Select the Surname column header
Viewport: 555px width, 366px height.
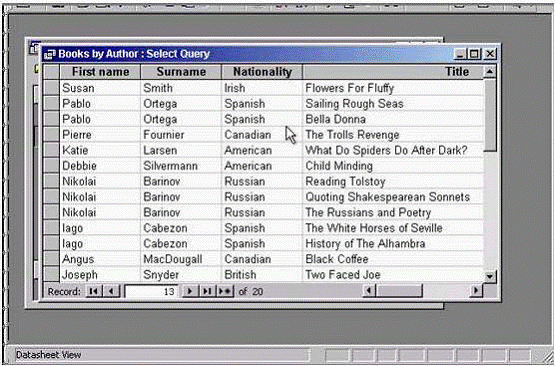[181, 72]
